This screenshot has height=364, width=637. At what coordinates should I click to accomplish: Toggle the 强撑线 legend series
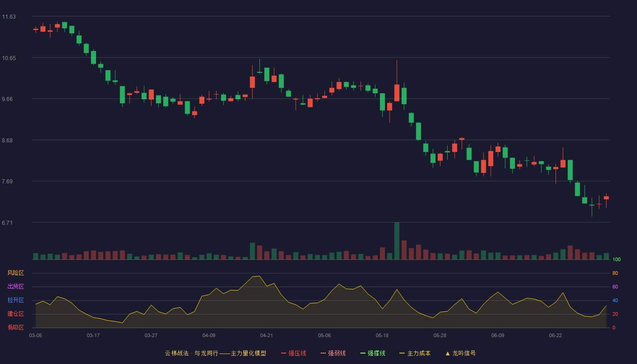coord(373,353)
